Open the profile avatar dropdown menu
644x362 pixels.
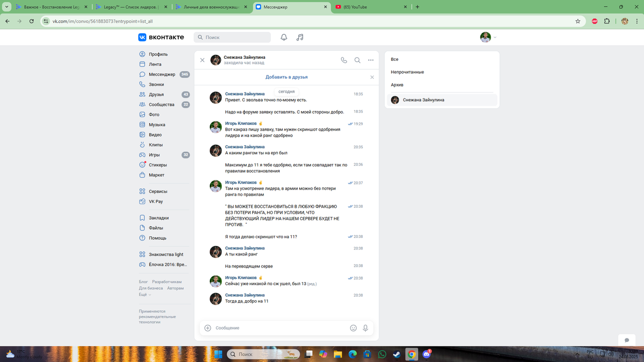(x=485, y=37)
